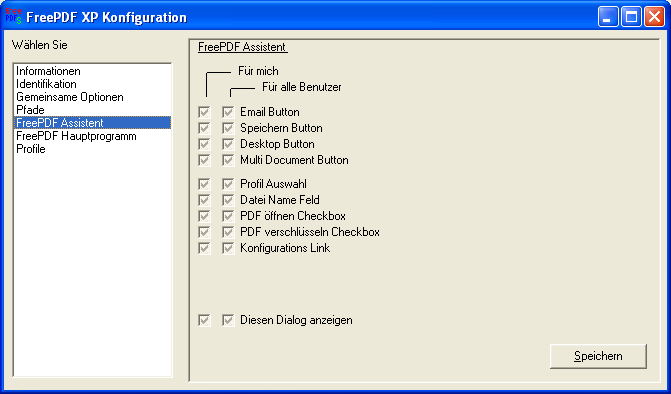
Task: Click the 'Wählen Sie' label
Action: point(39,45)
